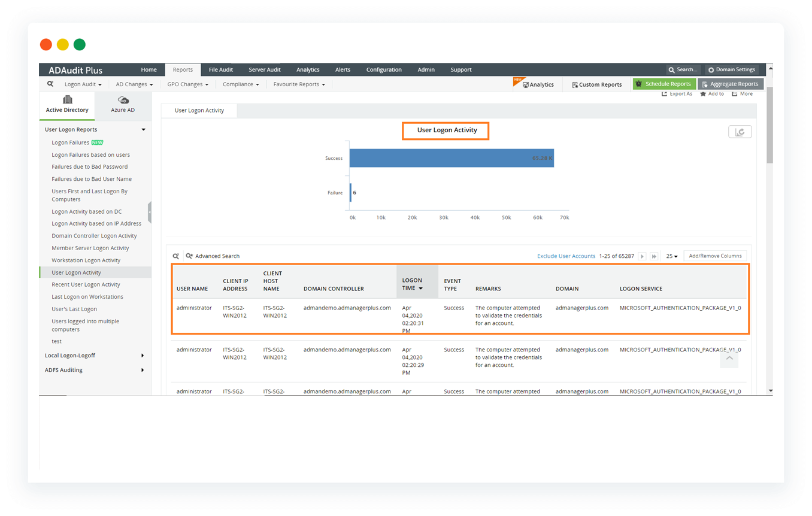Open the Support menu
812x516 pixels.
click(x=461, y=69)
